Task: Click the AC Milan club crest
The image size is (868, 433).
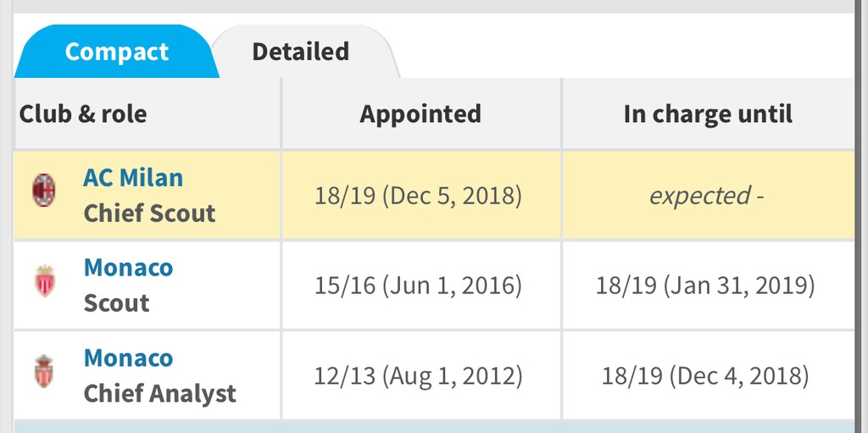Action: (44, 191)
